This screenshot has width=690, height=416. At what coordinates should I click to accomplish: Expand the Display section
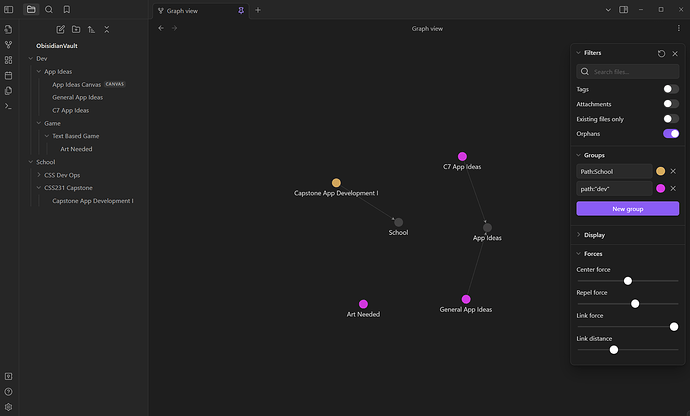595,235
